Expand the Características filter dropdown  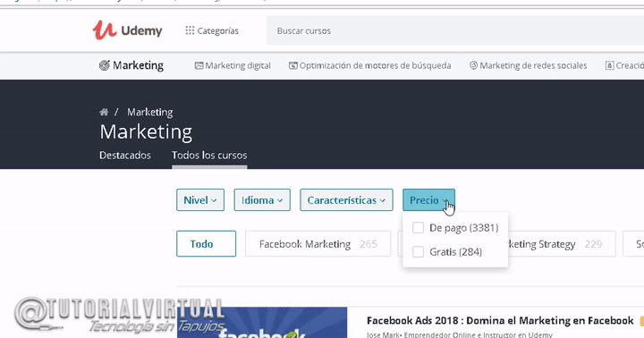point(346,200)
